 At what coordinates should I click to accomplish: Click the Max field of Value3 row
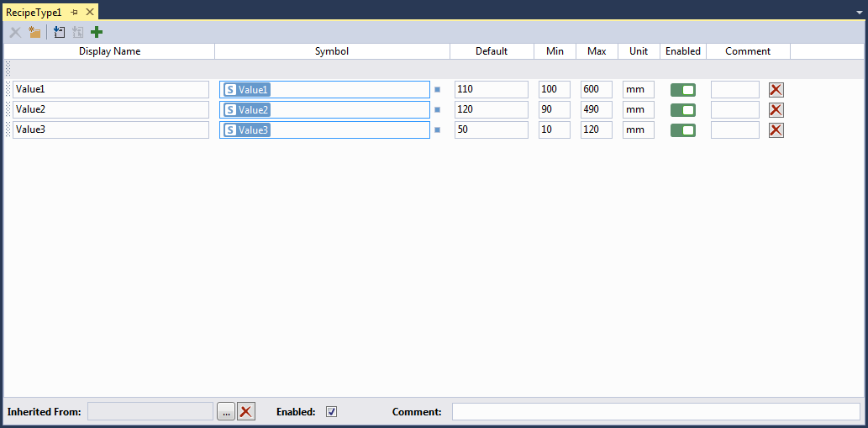click(597, 130)
